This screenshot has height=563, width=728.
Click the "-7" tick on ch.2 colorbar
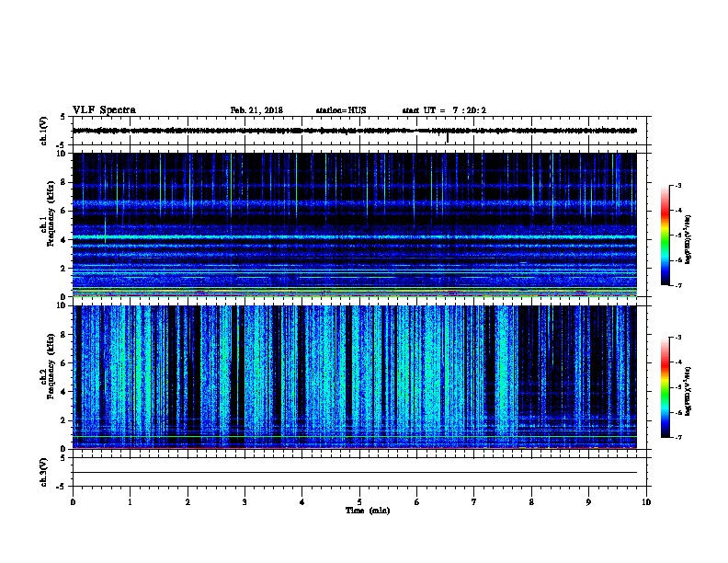(x=677, y=437)
